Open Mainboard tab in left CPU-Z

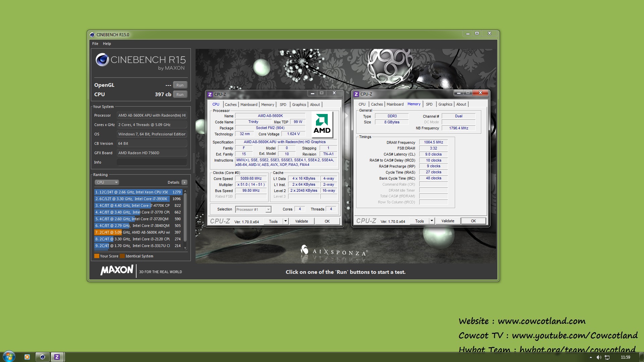249,105
